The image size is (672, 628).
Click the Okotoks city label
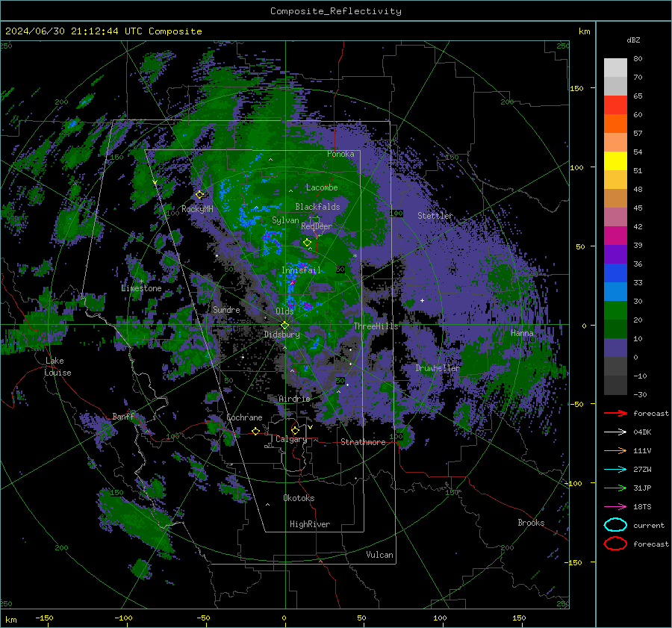(x=299, y=498)
